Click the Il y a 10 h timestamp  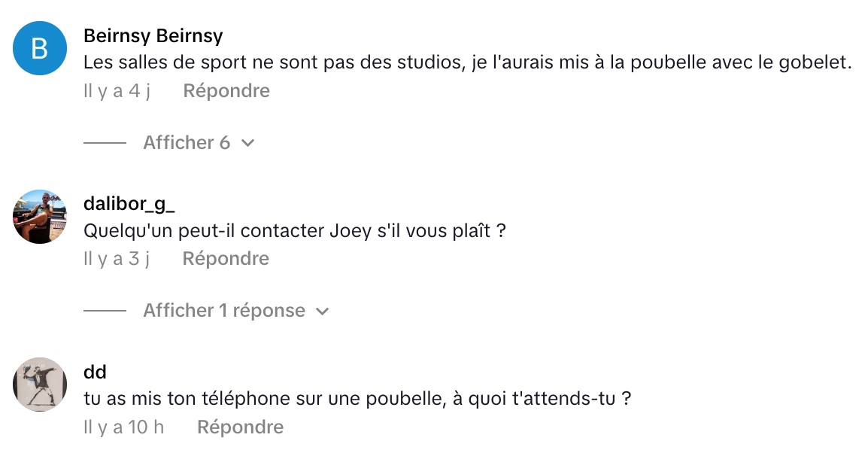coord(124,427)
